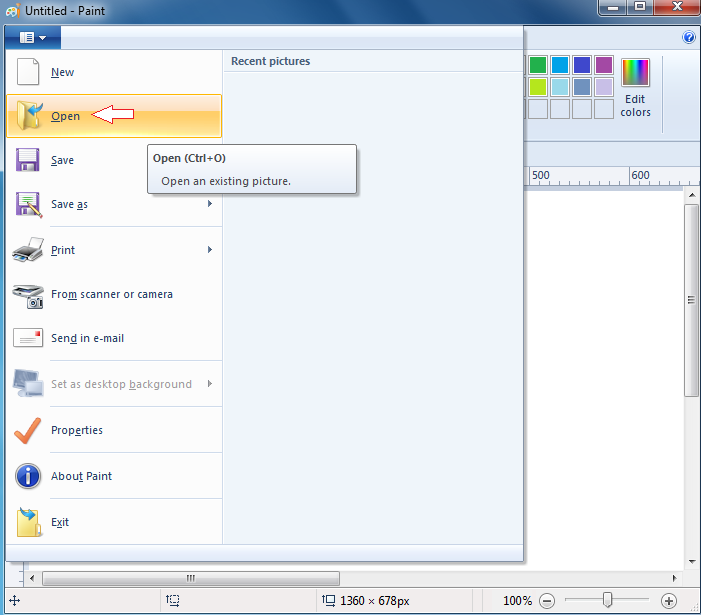Select Save as menu entry
The image size is (702, 615).
pyautogui.click(x=114, y=204)
